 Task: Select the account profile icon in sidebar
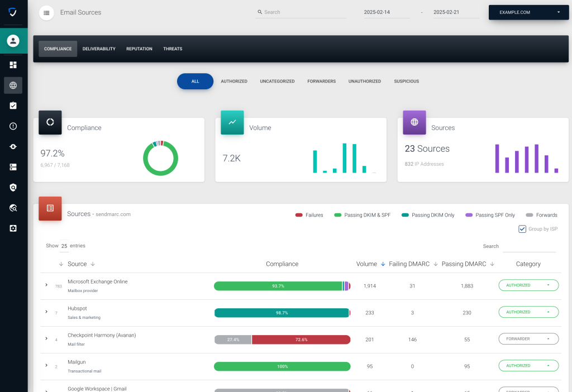point(13,41)
